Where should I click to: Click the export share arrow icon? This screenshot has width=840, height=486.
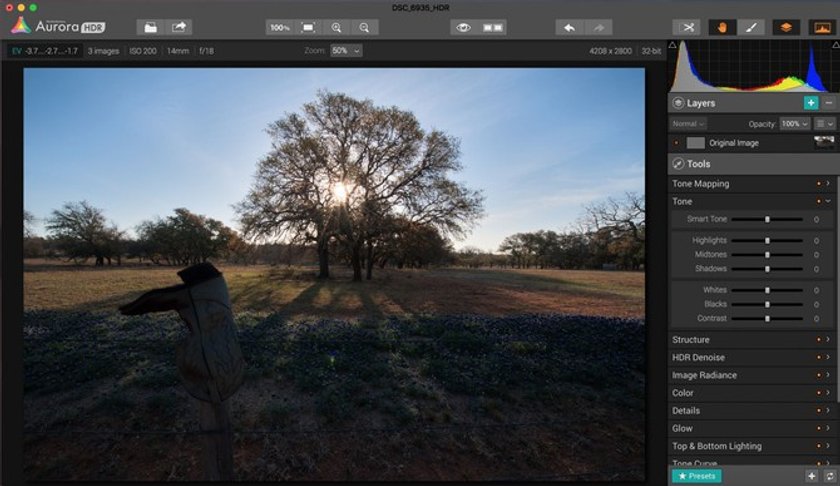179,27
